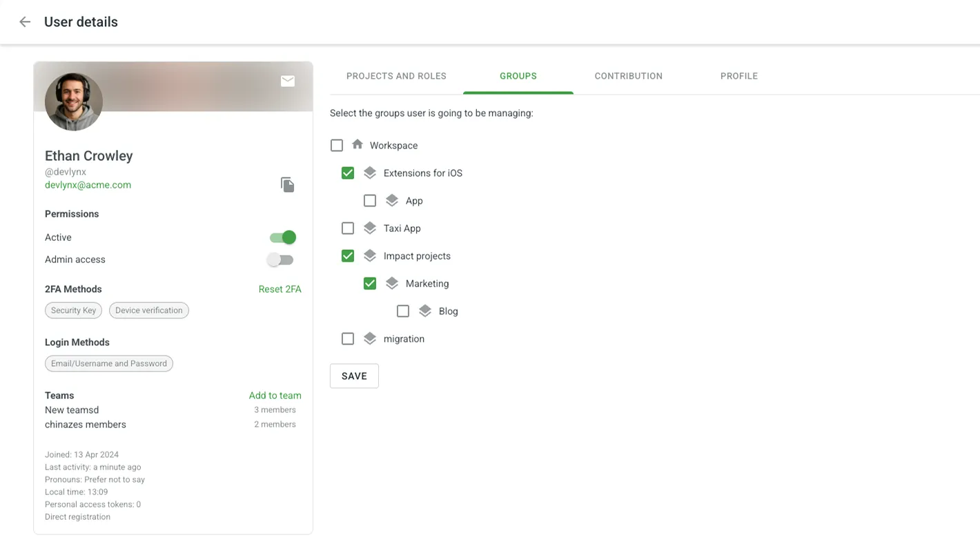
Task: Click the Reset 2FA link
Action: [280, 289]
